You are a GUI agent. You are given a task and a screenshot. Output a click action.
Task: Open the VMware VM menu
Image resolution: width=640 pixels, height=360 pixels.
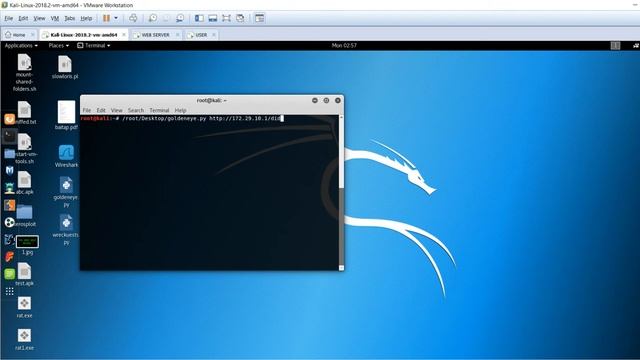click(x=55, y=18)
